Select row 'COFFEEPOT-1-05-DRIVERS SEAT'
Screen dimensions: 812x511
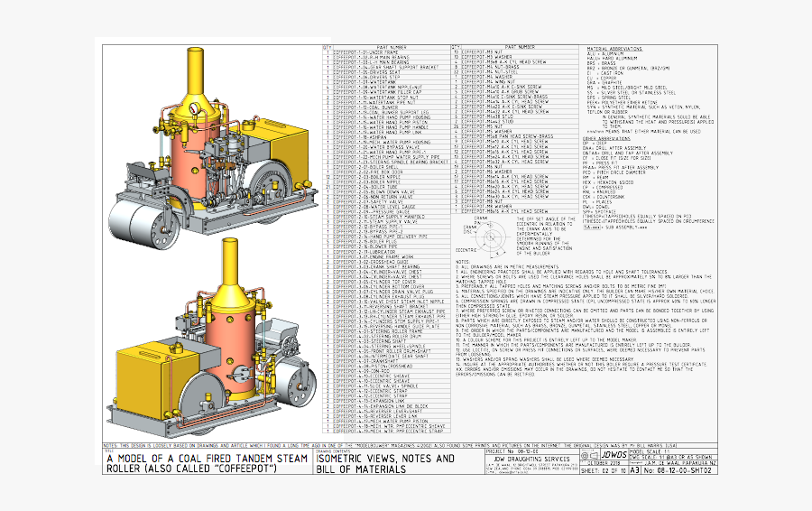(386, 72)
